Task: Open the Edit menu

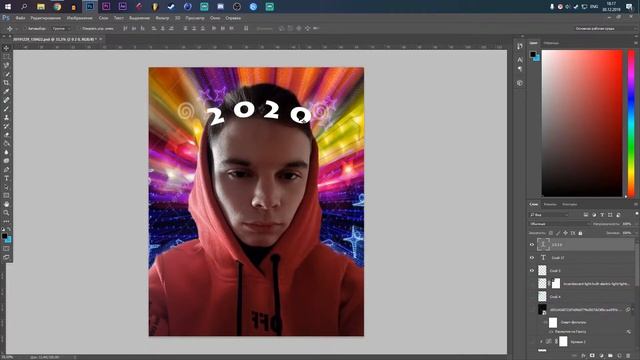Action: tap(46, 18)
